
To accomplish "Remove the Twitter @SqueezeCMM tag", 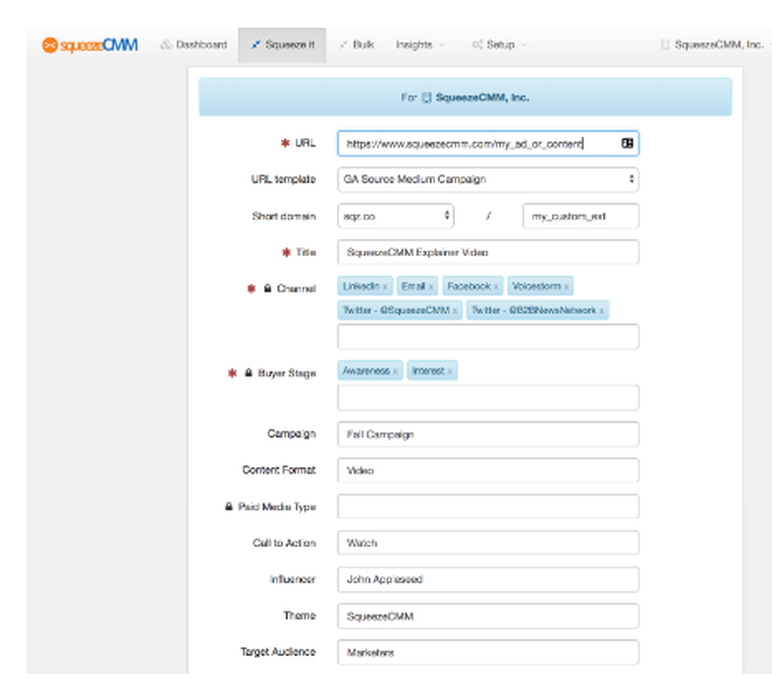I will click(455, 310).
